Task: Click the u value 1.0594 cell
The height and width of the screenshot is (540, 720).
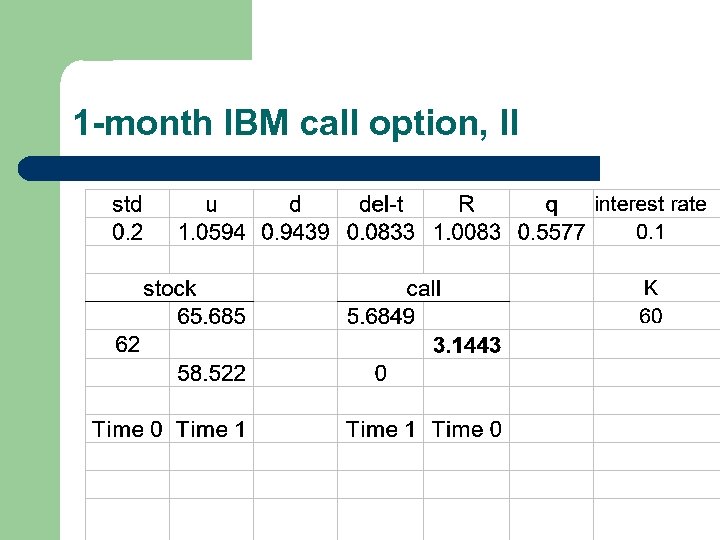Action: pyautogui.click(x=211, y=233)
